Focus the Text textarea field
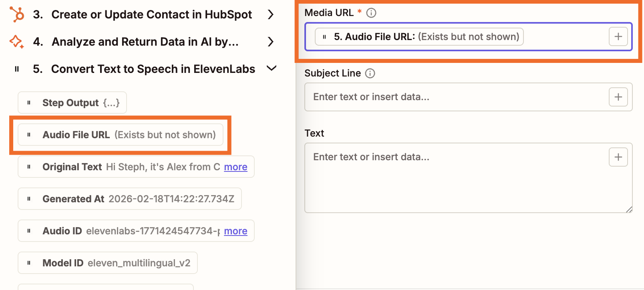Screen dimensions: 644x290 [469, 178]
